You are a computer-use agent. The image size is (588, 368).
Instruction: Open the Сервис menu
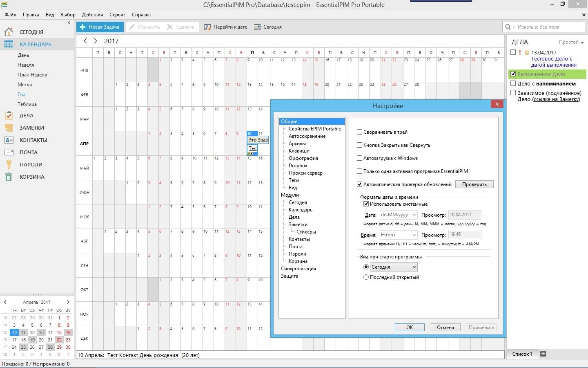[x=118, y=15]
